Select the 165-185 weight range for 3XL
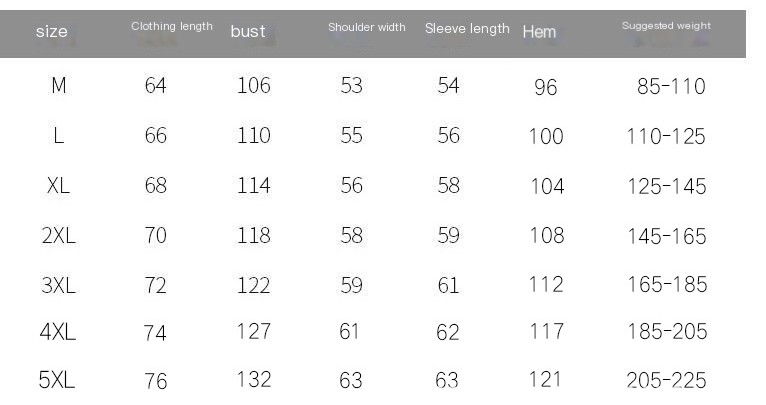The height and width of the screenshot is (405, 766). pos(667,285)
